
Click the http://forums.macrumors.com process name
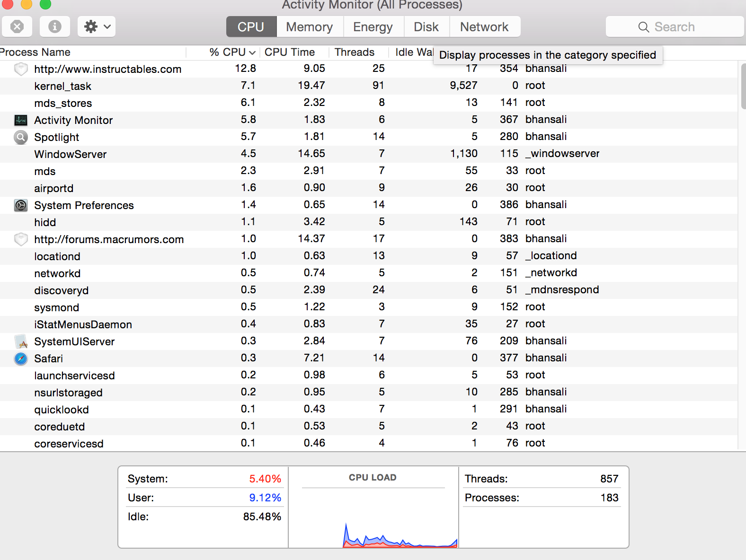[109, 239]
